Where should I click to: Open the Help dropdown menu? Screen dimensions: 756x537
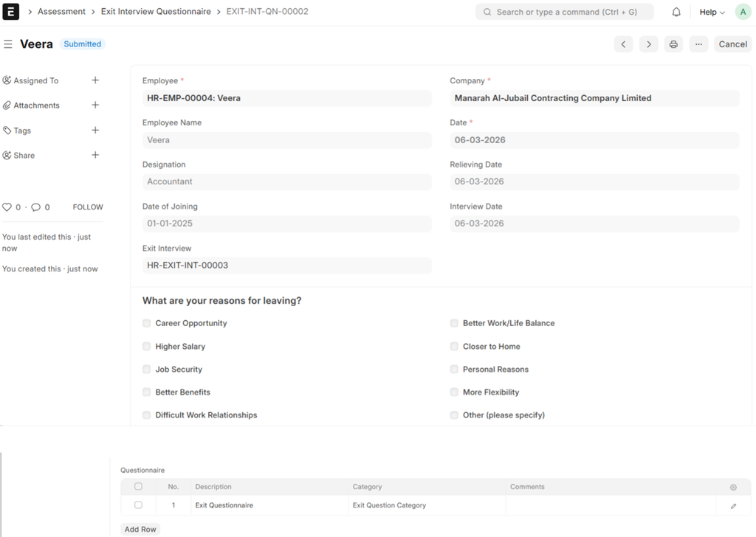point(712,13)
